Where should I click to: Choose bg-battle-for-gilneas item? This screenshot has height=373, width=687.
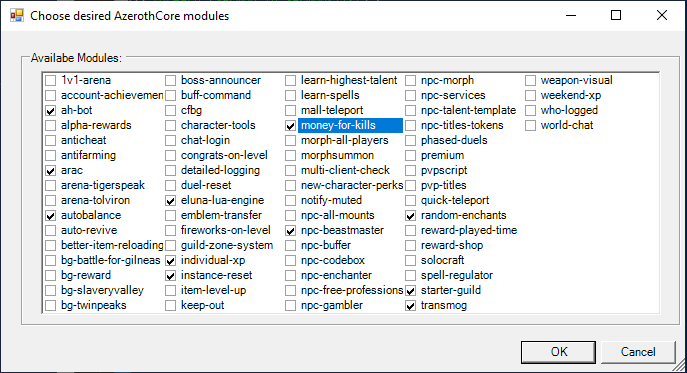[x=110, y=260]
